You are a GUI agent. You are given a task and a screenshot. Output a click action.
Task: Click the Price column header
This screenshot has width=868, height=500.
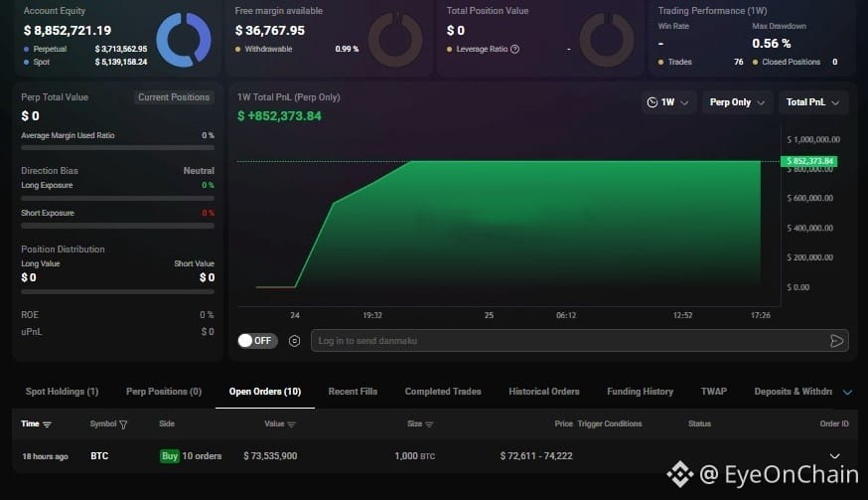click(x=563, y=424)
